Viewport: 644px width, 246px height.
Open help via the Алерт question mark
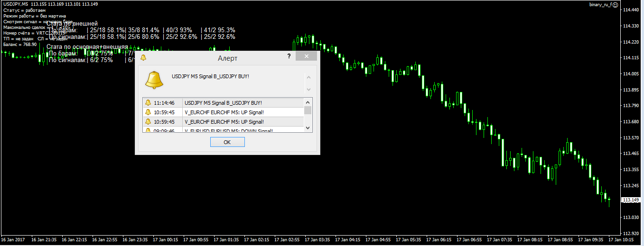[289, 56]
